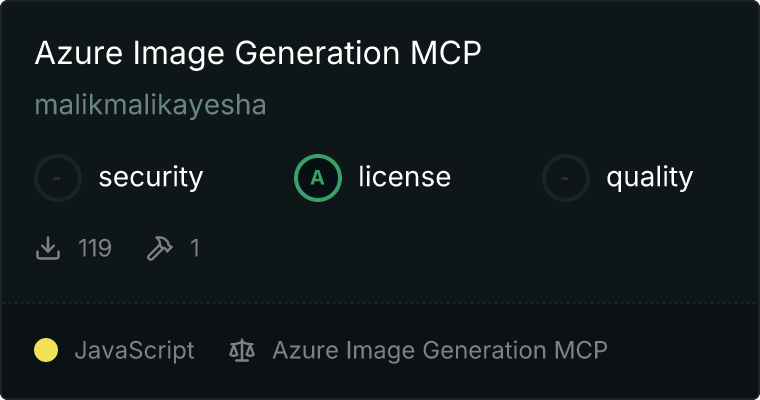Click the JavaScript language label
This screenshot has height=400, width=760.
134,351
